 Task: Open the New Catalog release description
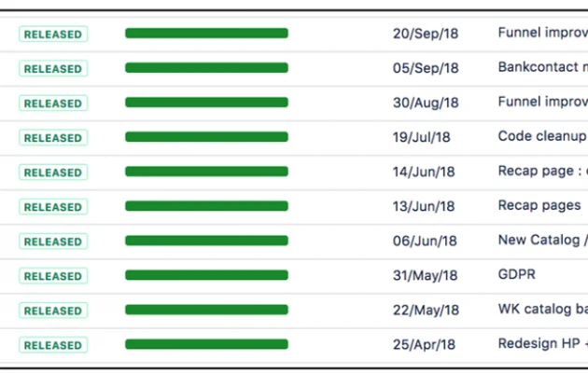point(541,240)
